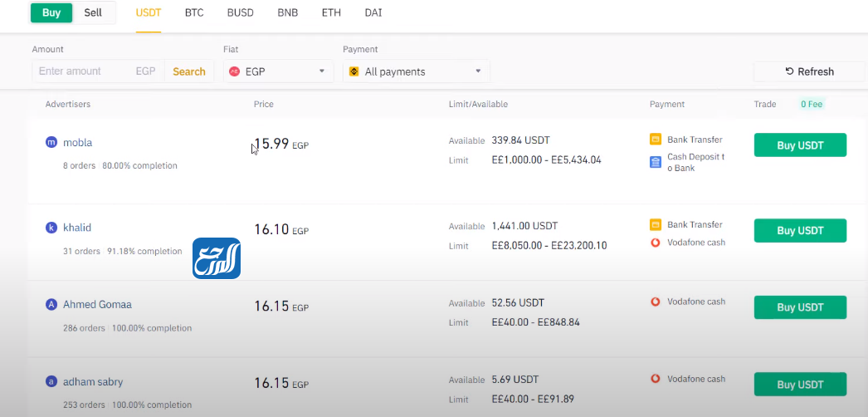This screenshot has height=417, width=868.
Task: Click the 15.99 EGP price
Action: (281, 144)
